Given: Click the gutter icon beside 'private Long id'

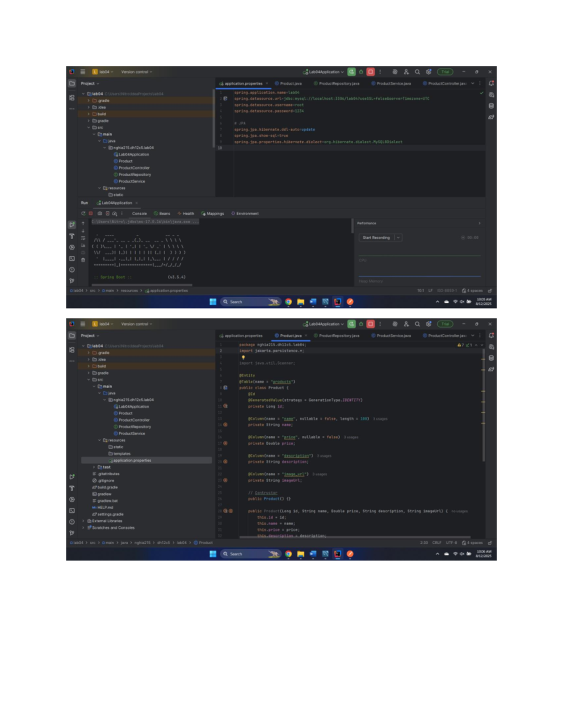Looking at the screenshot, I should coord(225,406).
